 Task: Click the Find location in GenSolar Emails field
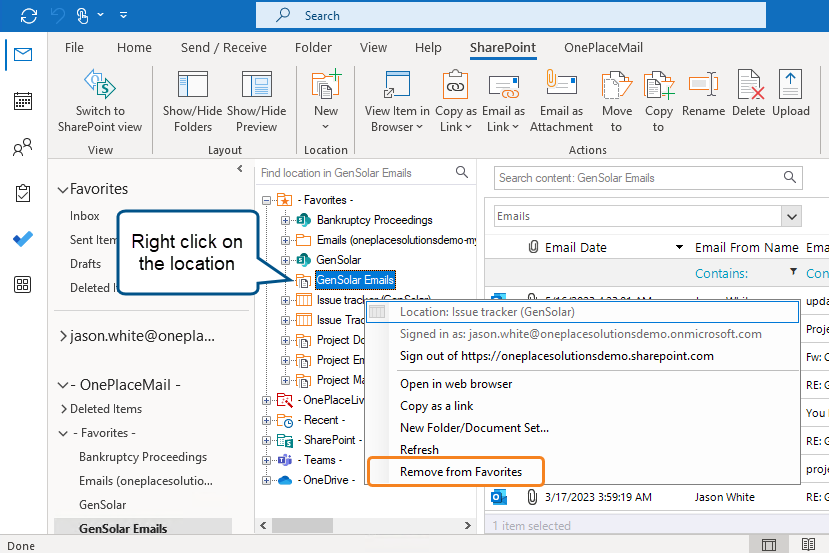[357, 173]
